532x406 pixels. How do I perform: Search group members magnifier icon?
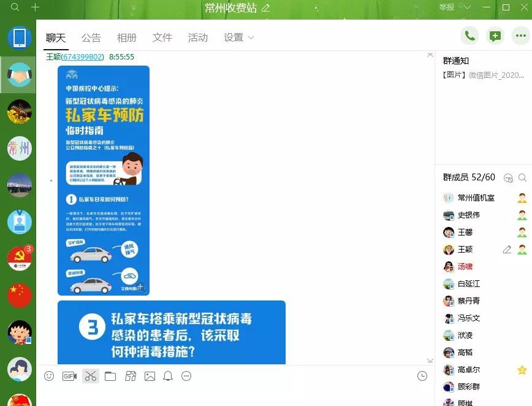coord(522,178)
